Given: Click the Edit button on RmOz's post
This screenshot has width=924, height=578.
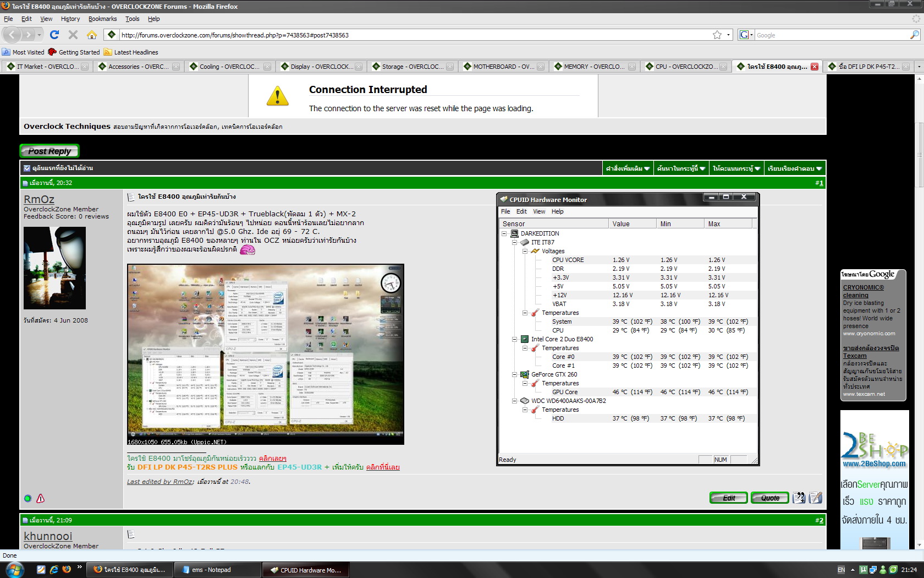Looking at the screenshot, I should click(x=728, y=498).
